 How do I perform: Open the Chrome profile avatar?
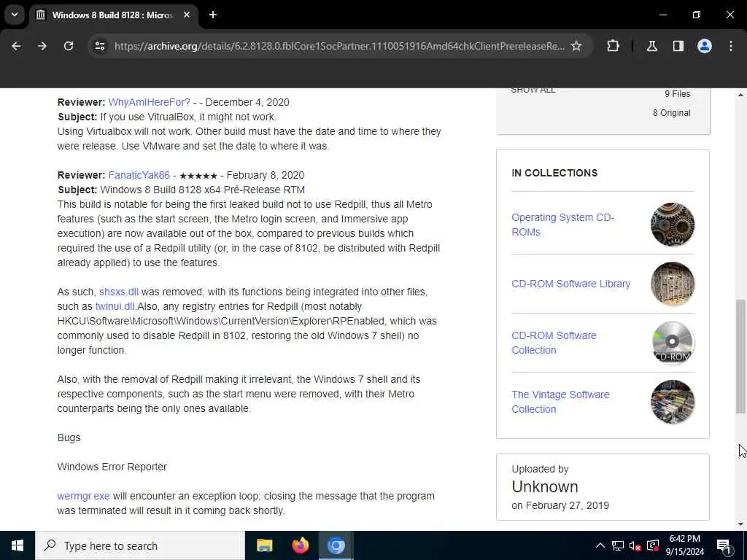coord(705,46)
